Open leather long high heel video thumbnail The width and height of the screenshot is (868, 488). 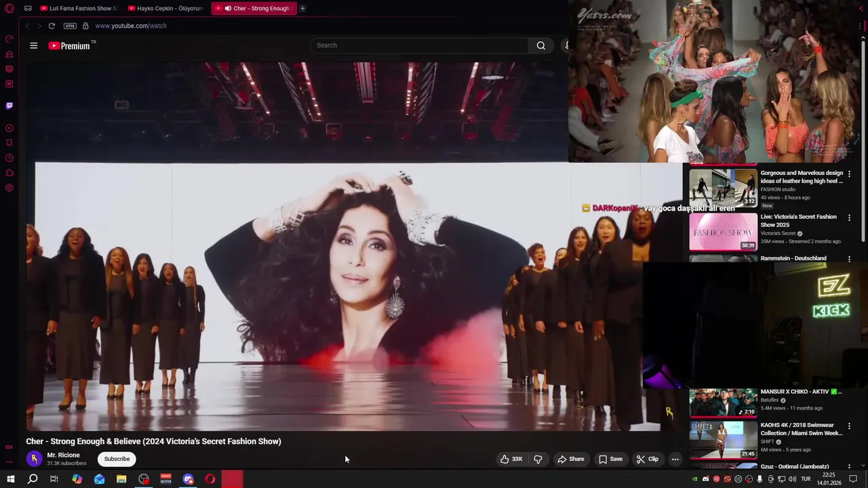(724, 188)
